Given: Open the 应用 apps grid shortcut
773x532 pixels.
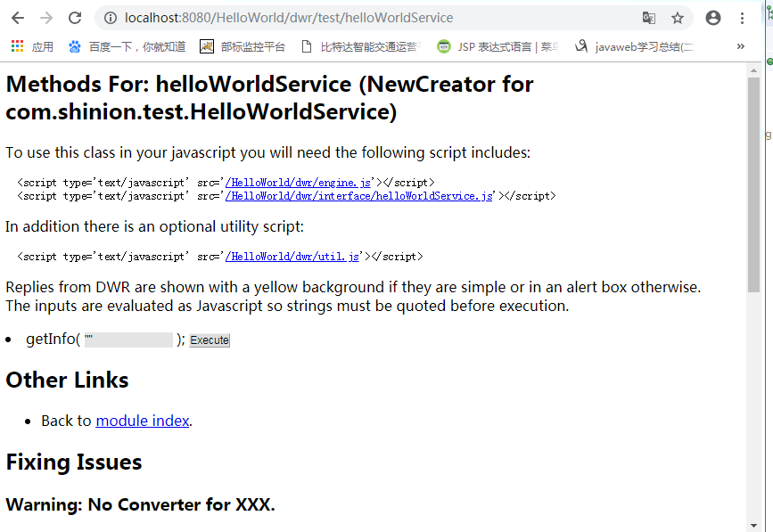Looking at the screenshot, I should point(32,47).
